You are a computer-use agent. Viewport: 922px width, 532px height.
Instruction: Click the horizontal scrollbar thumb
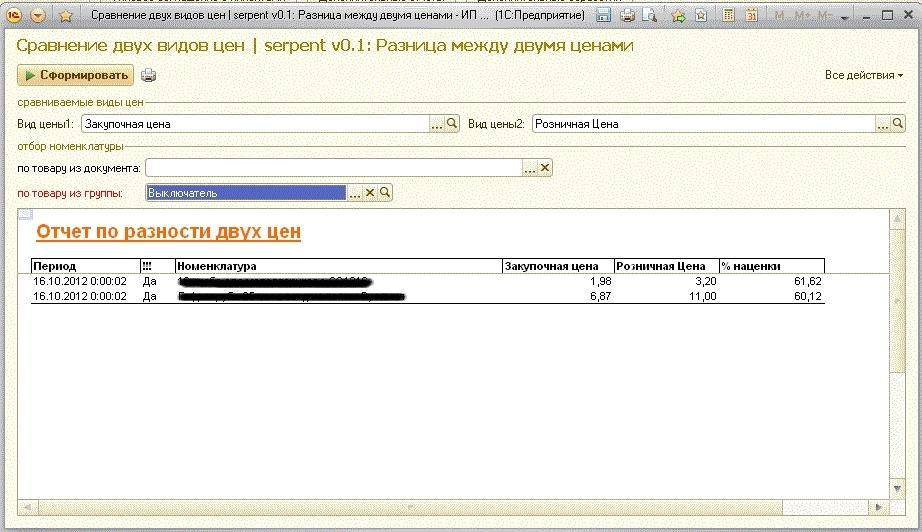(x=410, y=507)
